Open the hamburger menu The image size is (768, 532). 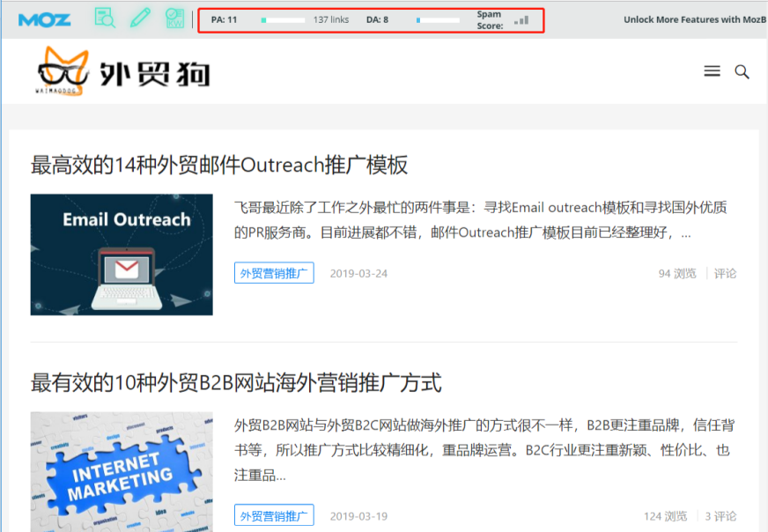712,71
